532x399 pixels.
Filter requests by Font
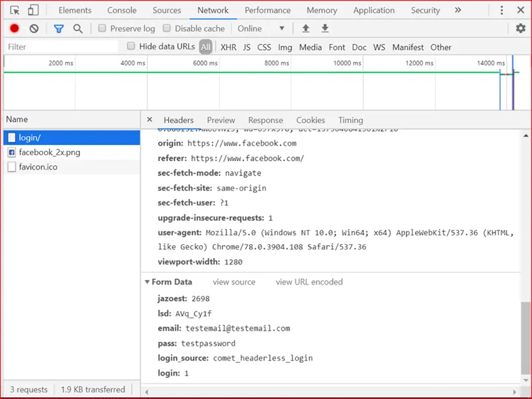(337, 47)
